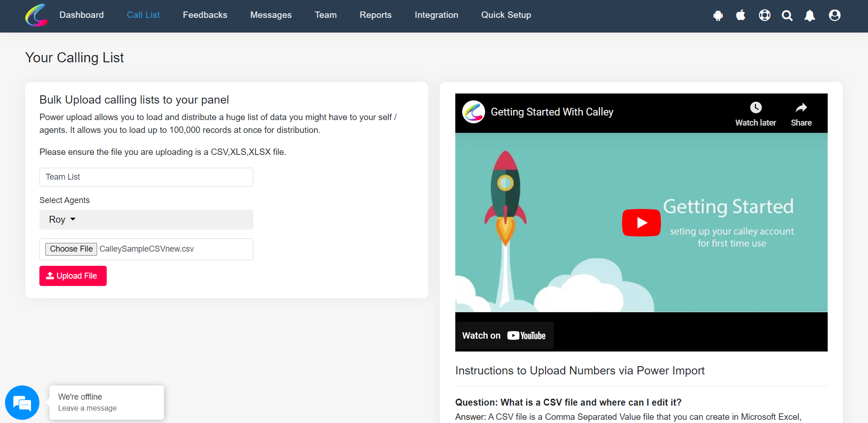Click the We're offline leave a message box
This screenshot has height=423, width=868.
pyautogui.click(x=107, y=402)
